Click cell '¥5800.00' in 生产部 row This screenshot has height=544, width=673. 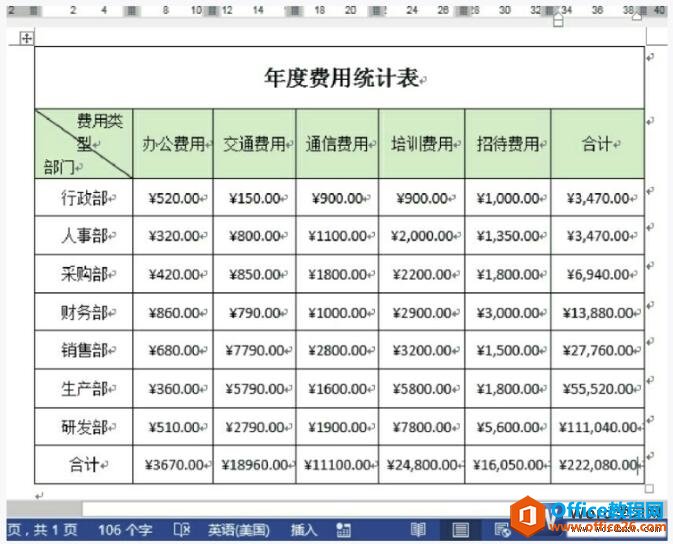[422, 389]
